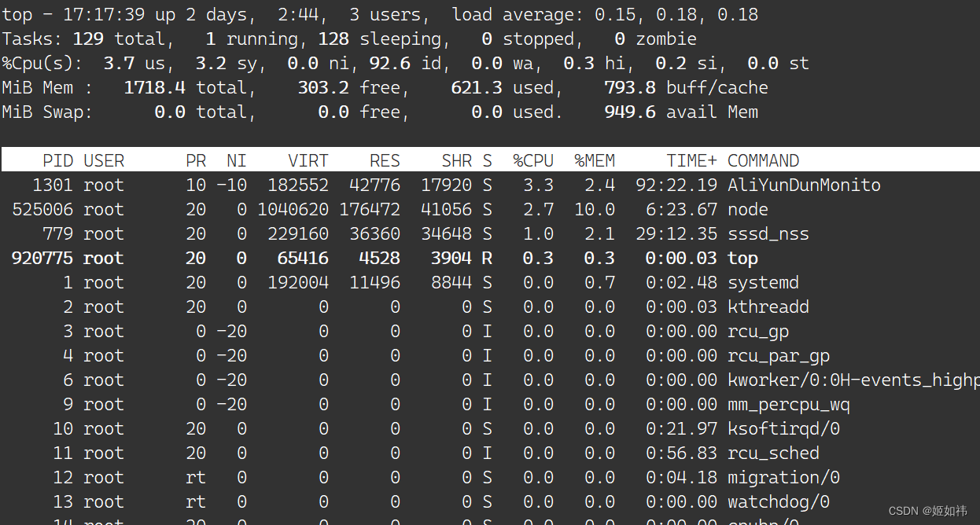Click the COMMAND column header
The height and width of the screenshot is (525, 980).
coord(763,161)
